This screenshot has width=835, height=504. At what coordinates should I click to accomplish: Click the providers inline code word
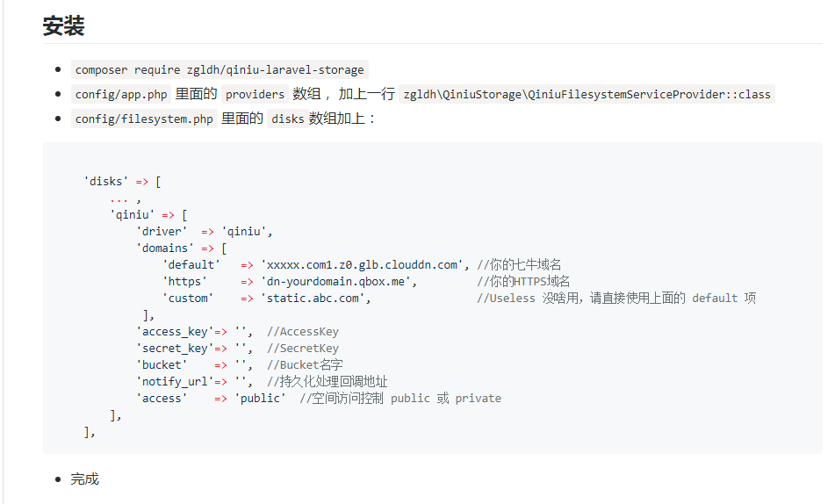coord(255,94)
